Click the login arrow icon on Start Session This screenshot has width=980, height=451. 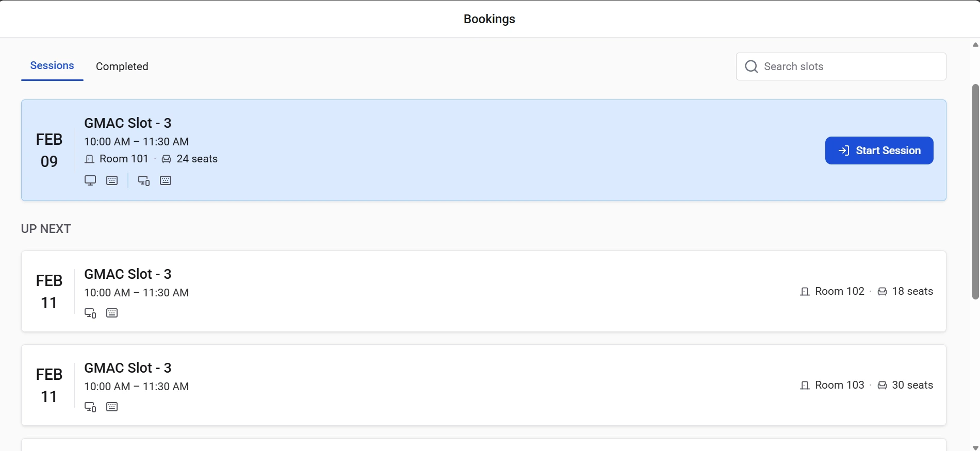click(844, 151)
